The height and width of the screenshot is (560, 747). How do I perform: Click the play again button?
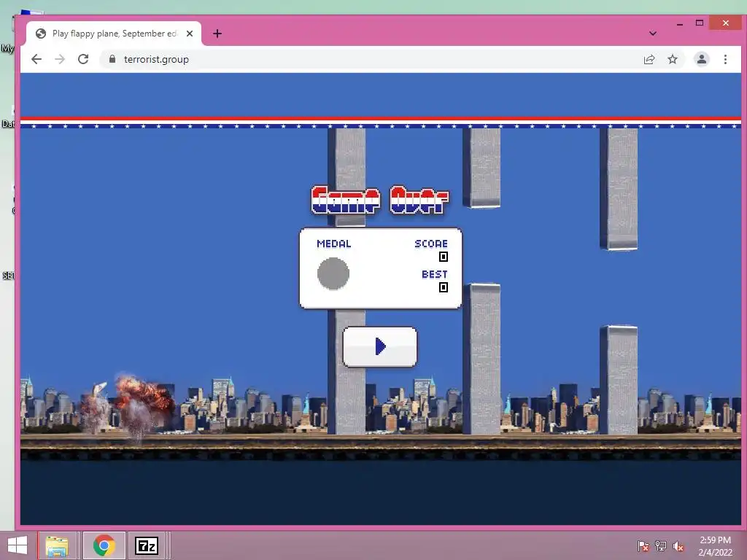click(379, 346)
